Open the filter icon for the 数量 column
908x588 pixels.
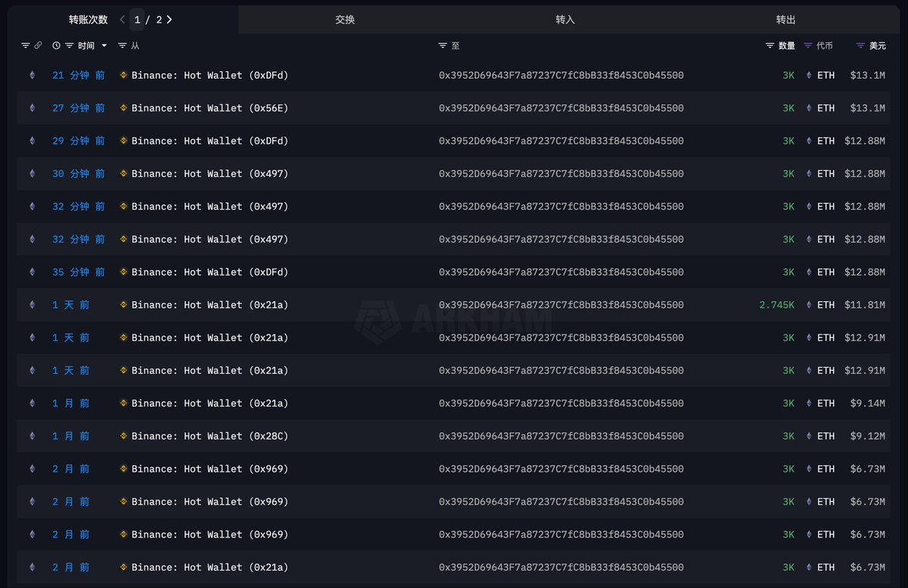point(770,45)
